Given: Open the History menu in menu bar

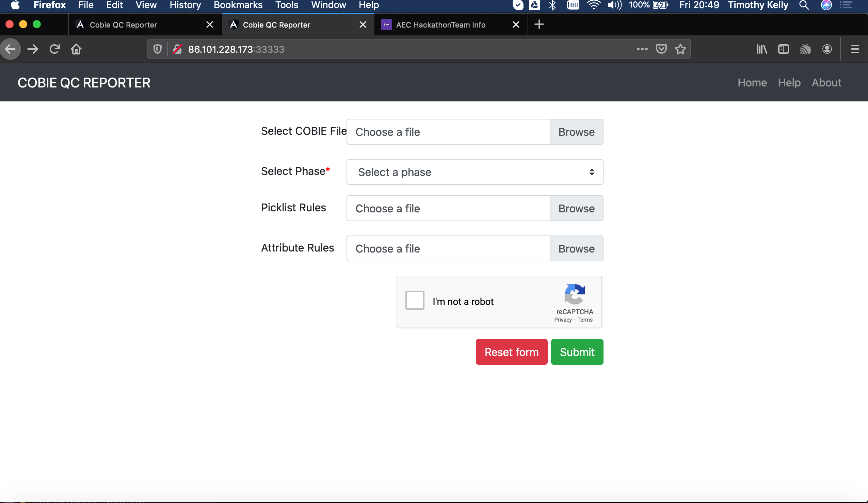Looking at the screenshot, I should coord(185,5).
